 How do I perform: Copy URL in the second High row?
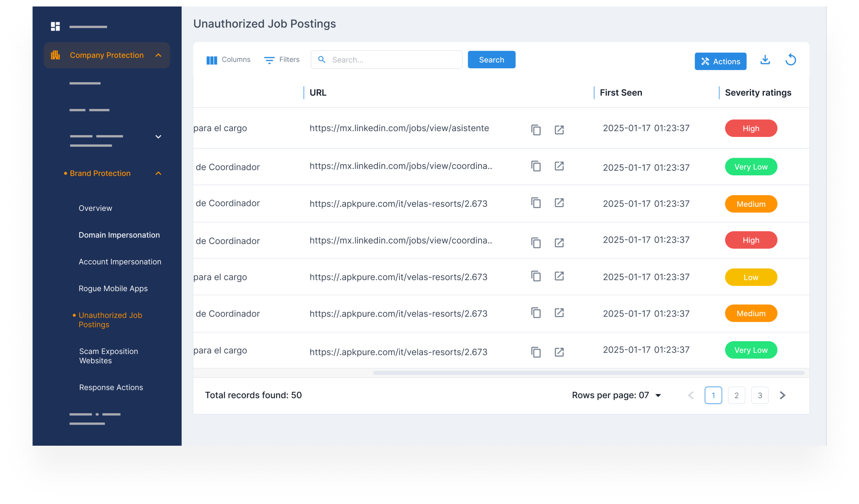click(536, 243)
